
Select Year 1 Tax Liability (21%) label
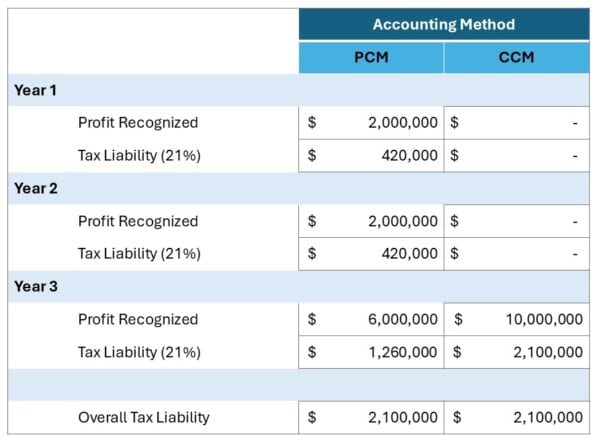pos(139,156)
